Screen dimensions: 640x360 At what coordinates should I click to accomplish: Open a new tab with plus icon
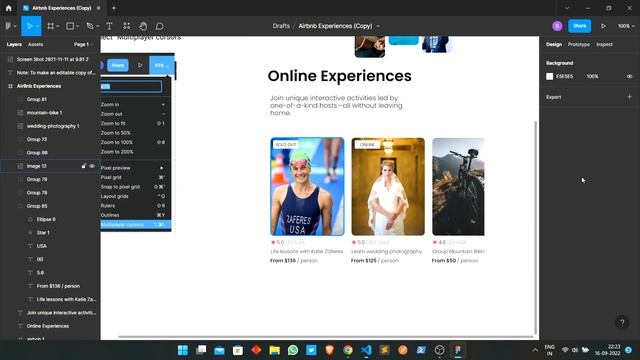pyautogui.click(x=114, y=8)
